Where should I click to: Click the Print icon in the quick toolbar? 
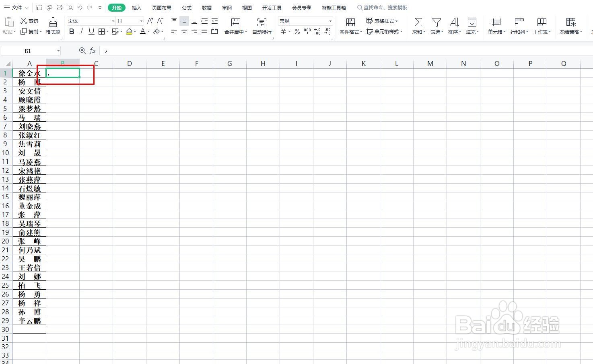60,8
